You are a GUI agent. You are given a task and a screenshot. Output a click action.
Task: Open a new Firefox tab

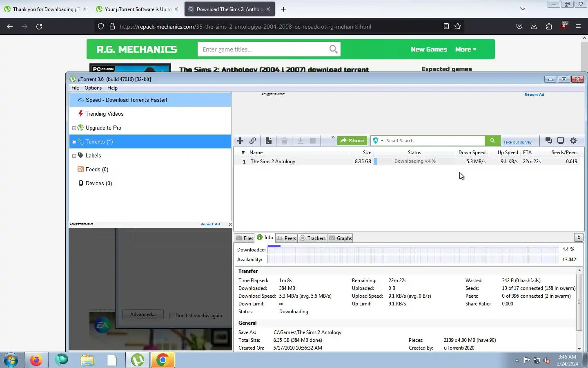click(283, 9)
